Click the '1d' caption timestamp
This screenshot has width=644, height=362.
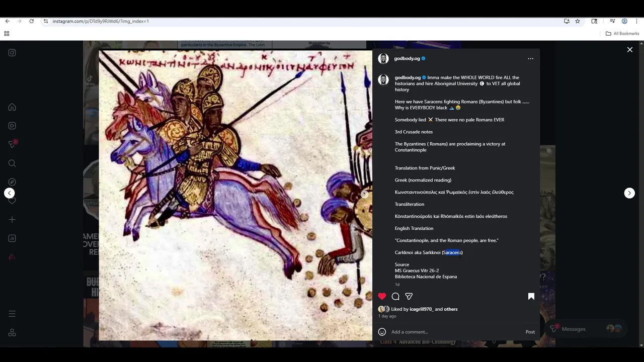(x=397, y=285)
